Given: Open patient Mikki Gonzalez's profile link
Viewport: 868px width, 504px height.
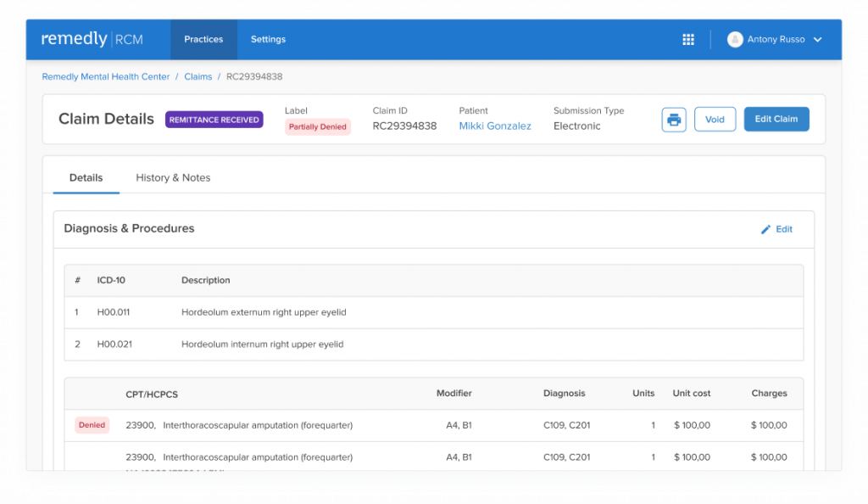Looking at the screenshot, I should pos(495,125).
